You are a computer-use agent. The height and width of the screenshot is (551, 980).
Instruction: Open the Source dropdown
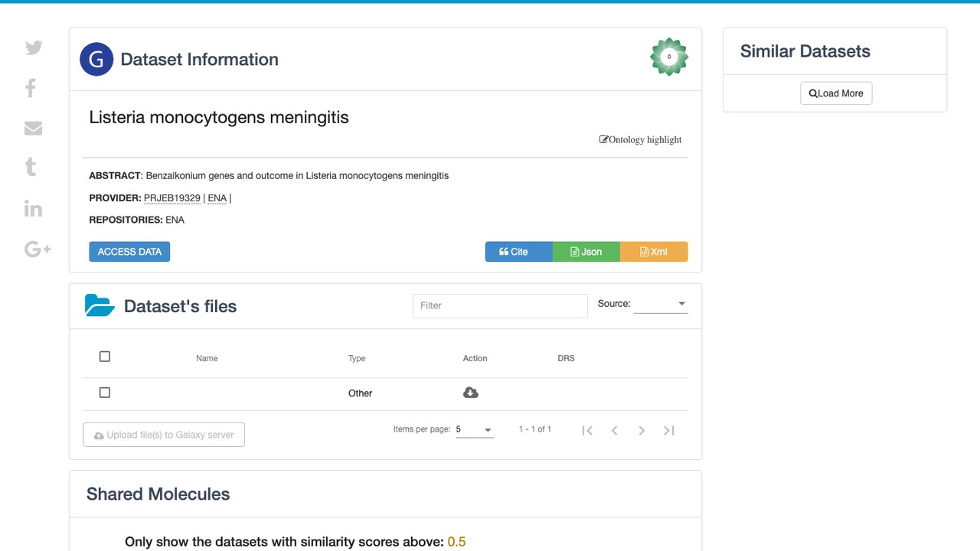661,305
